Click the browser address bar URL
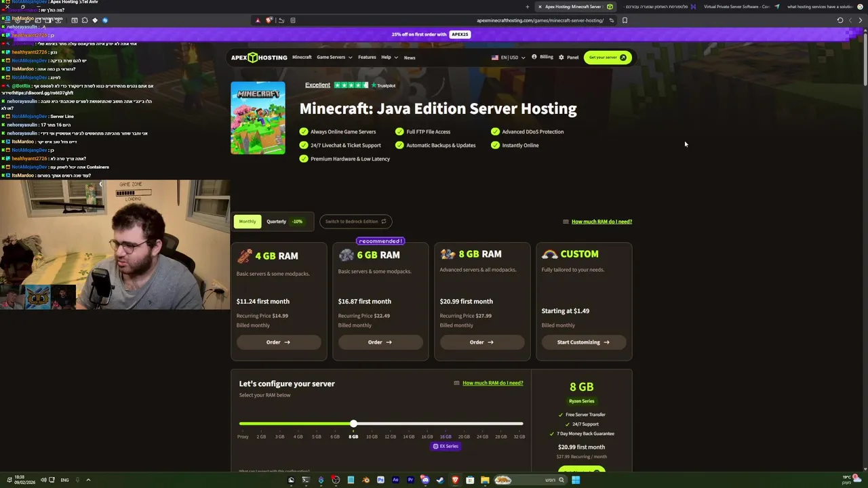This screenshot has height=488, width=868. click(x=540, y=20)
